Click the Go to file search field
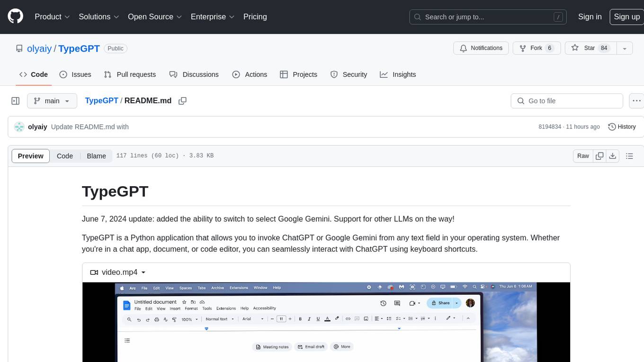 point(567,101)
